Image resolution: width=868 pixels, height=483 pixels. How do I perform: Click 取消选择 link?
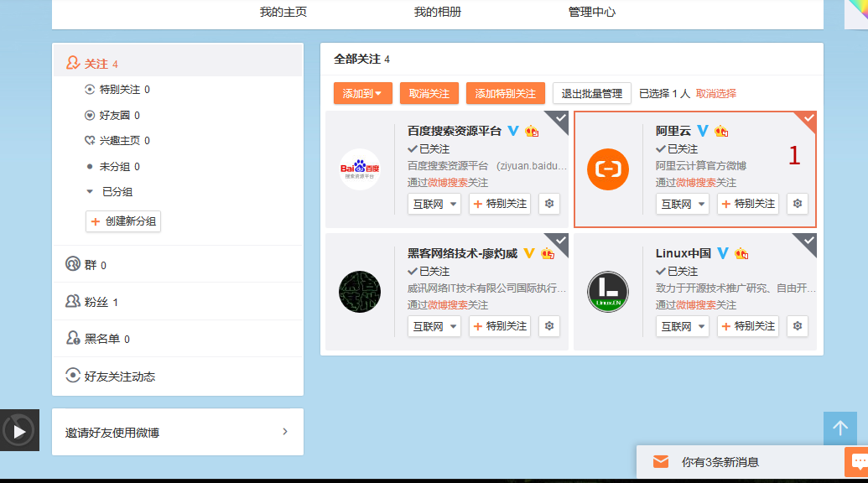click(715, 94)
